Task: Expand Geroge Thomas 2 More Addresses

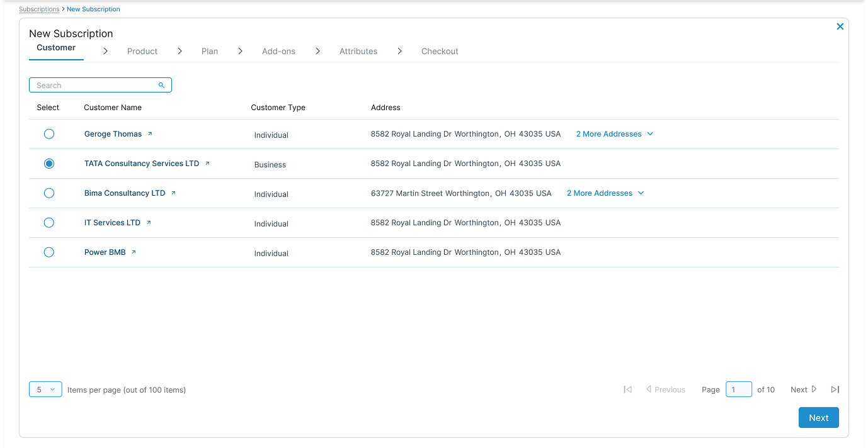Action: (x=615, y=134)
